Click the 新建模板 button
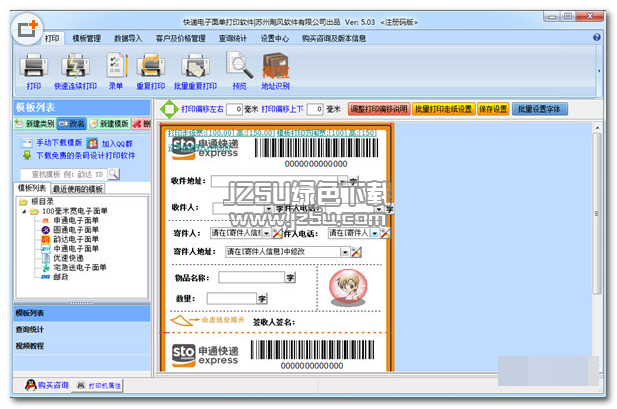 pyautogui.click(x=109, y=124)
